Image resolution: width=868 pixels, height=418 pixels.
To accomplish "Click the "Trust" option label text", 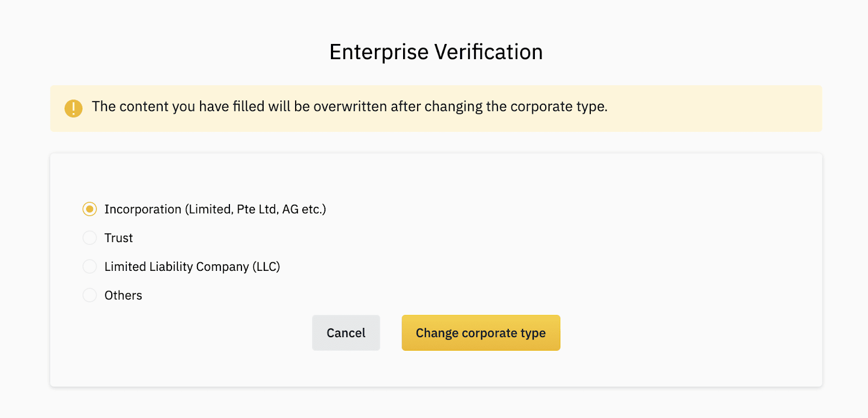I will [x=118, y=238].
